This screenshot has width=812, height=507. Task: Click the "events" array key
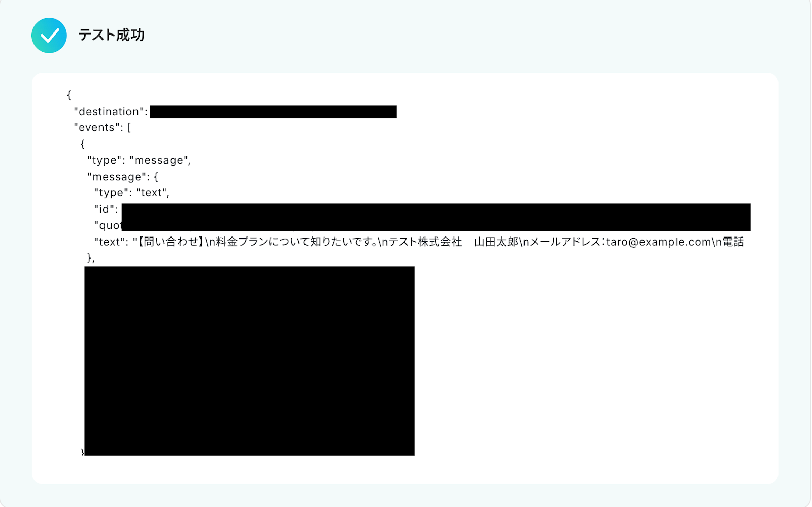(97, 128)
